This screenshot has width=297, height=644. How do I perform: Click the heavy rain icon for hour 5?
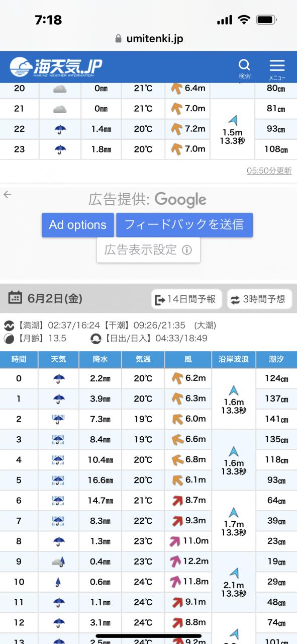click(59, 480)
